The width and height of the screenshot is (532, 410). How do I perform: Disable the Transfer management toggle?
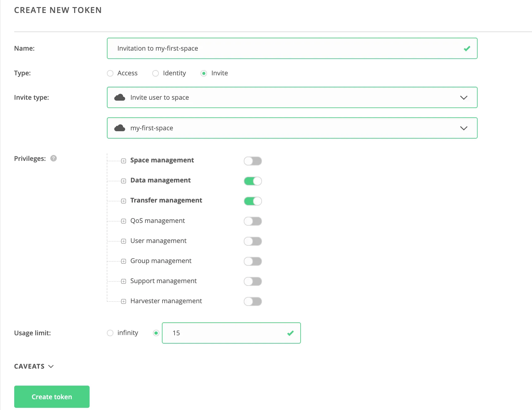(253, 201)
